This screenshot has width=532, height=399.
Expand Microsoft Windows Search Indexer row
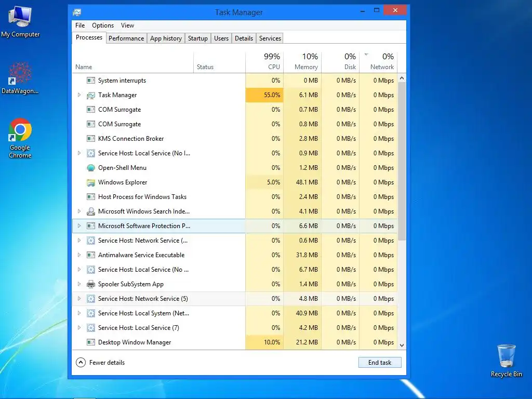(x=79, y=211)
